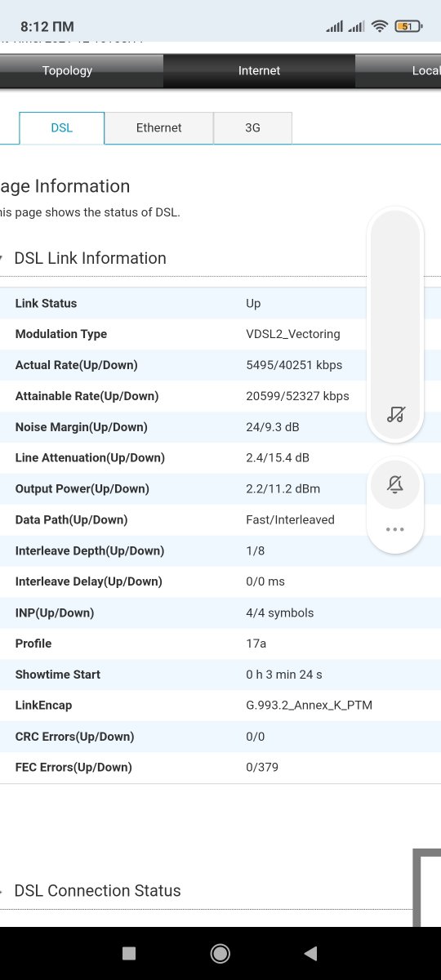The image size is (441, 980).
Task: Tap the muted ringer bell icon
Action: (x=395, y=485)
